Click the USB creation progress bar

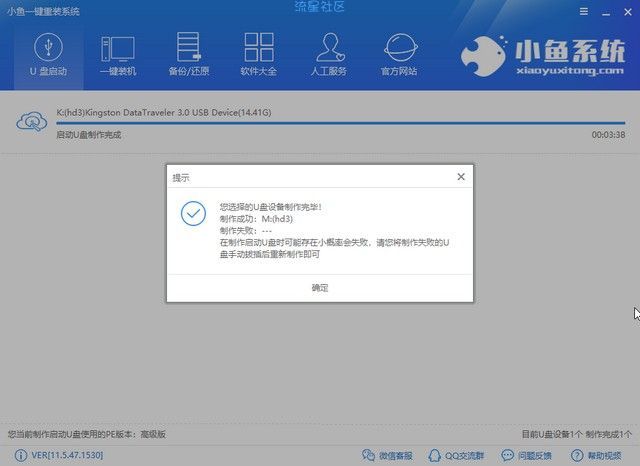tap(340, 122)
